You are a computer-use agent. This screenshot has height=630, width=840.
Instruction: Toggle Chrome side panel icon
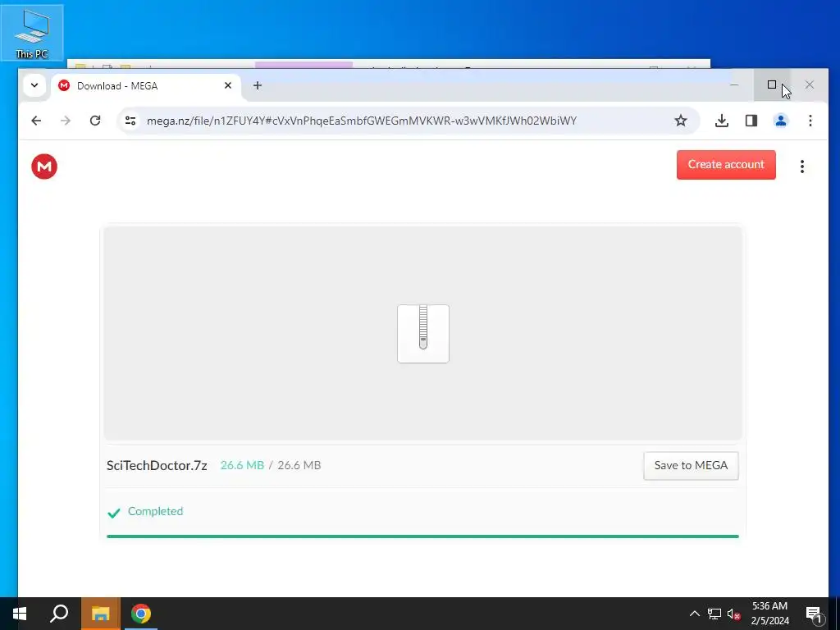pyautogui.click(x=751, y=121)
